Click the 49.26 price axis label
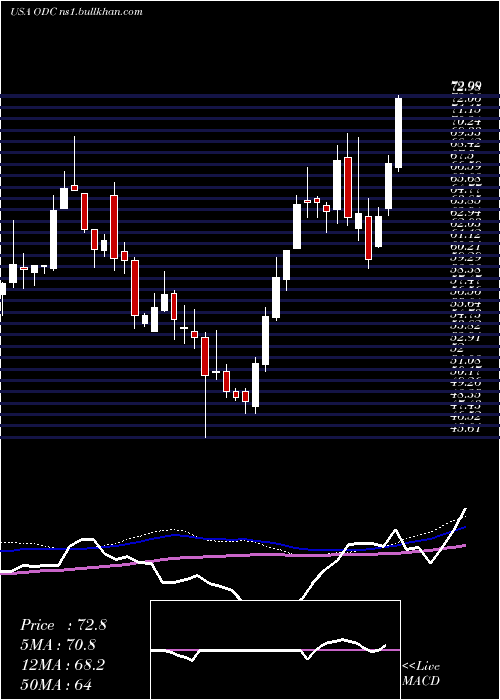 click(x=466, y=383)
